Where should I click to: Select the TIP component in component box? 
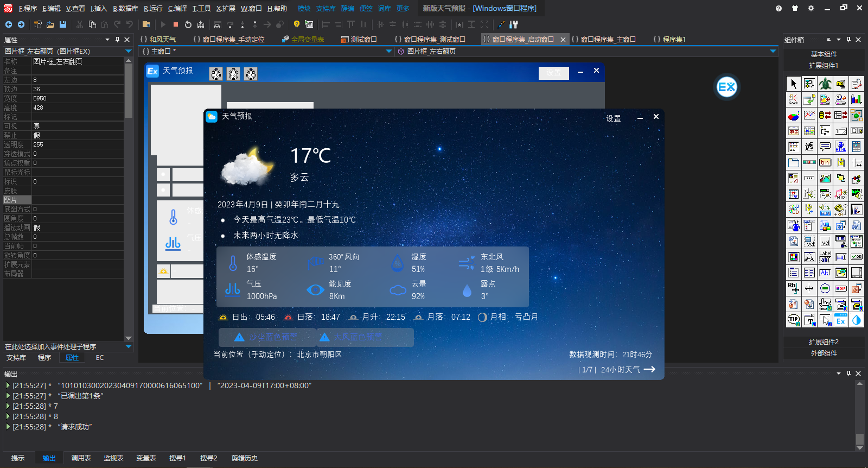pyautogui.click(x=794, y=320)
